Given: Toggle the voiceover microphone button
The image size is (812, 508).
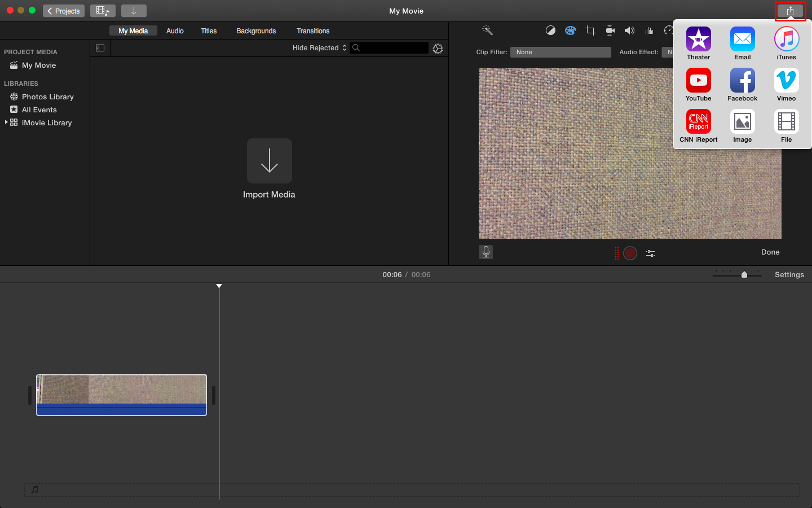Looking at the screenshot, I should click(x=486, y=252).
